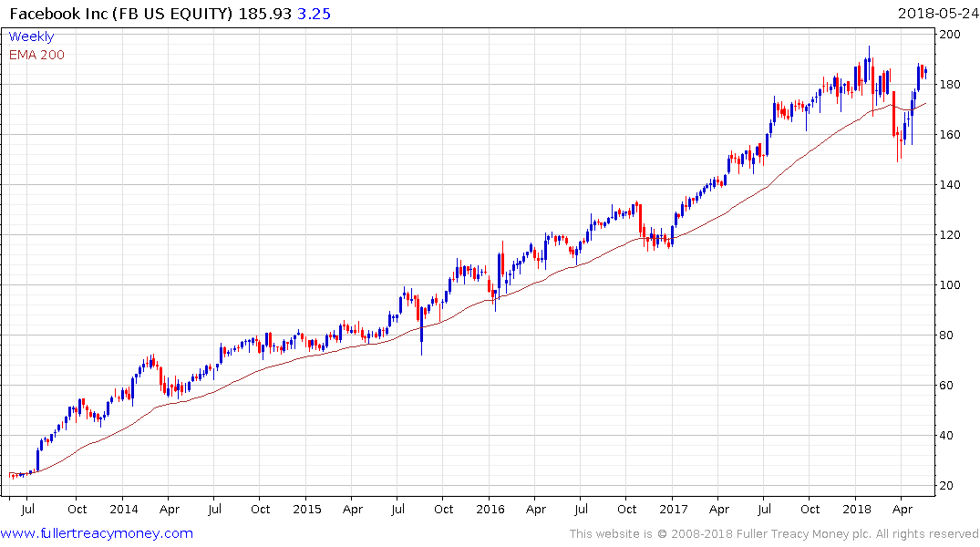Screen dimensions: 980x547
Task: Click the 20 price axis label
Action: (946, 486)
